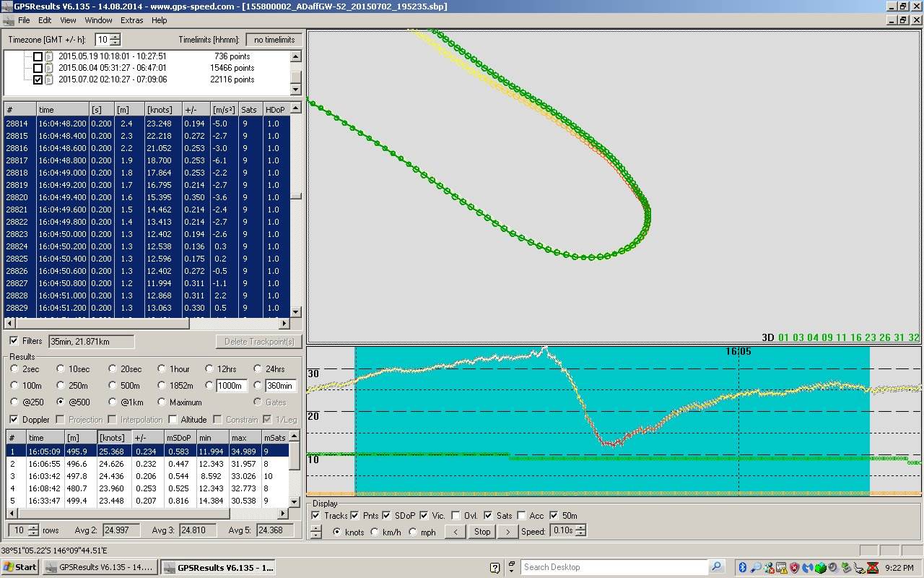Image resolution: width=924 pixels, height=578 pixels.
Task: Increase playback Speed with the up arrow
Action: 582,528
